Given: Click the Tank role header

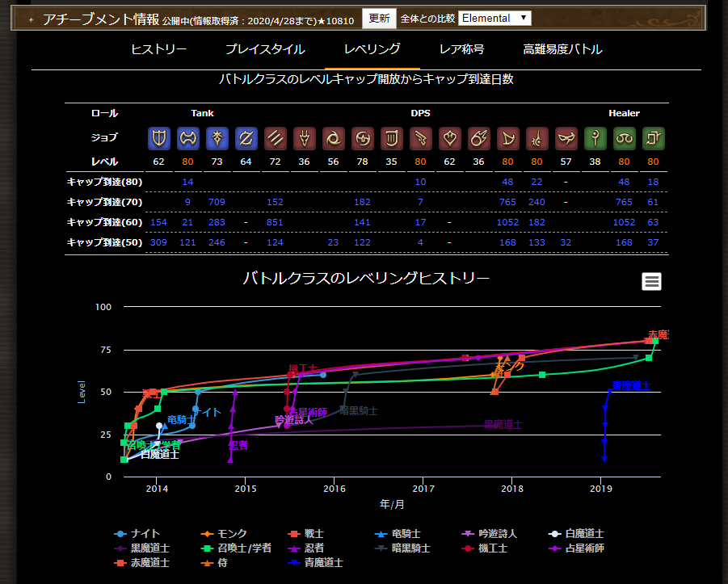Looking at the screenshot, I should click(x=203, y=113).
